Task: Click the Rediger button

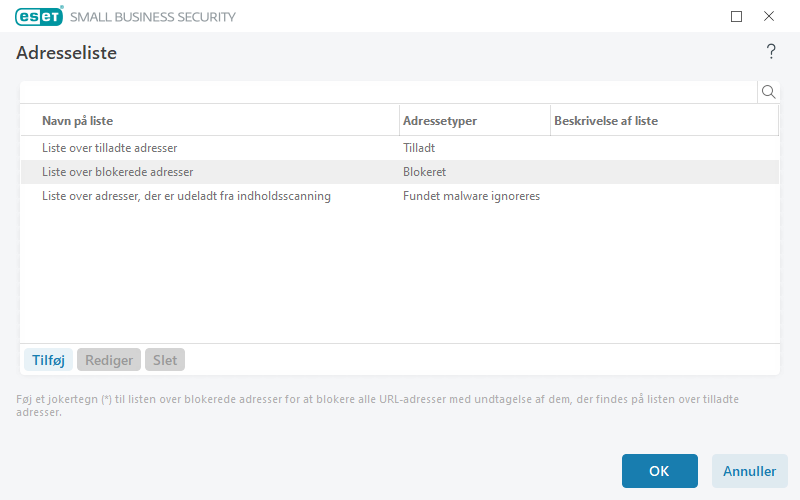Action: (x=109, y=360)
